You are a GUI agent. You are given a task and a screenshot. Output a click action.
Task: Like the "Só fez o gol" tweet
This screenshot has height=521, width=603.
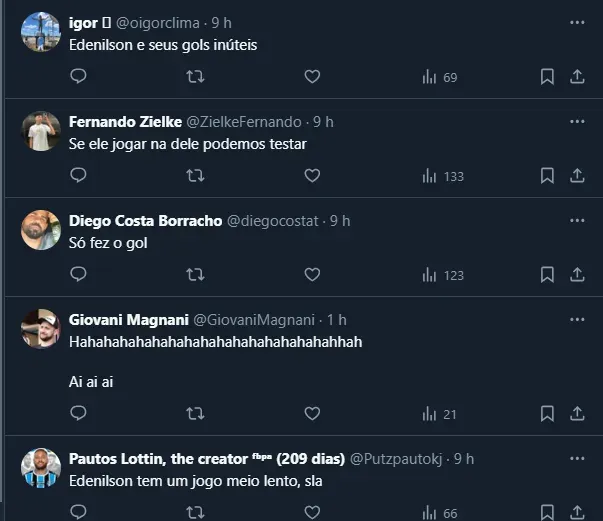point(312,275)
